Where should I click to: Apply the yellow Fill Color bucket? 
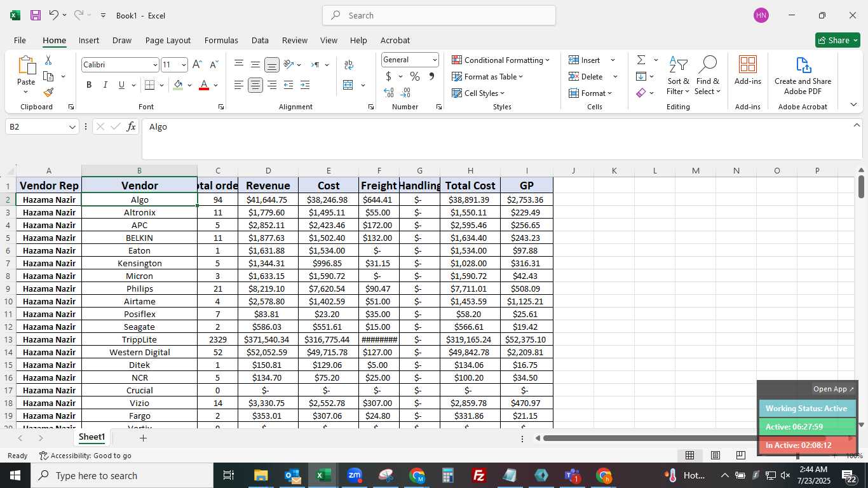click(178, 85)
